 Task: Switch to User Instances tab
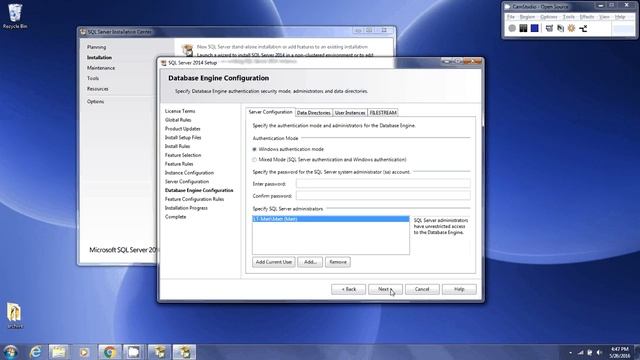[x=350, y=113]
